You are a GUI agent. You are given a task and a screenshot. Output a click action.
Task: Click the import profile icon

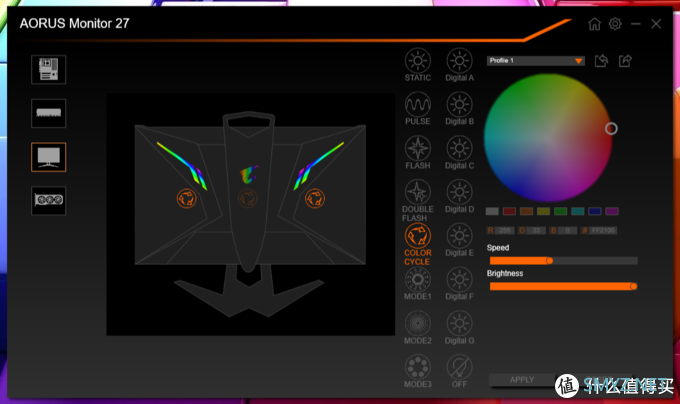tap(601, 61)
